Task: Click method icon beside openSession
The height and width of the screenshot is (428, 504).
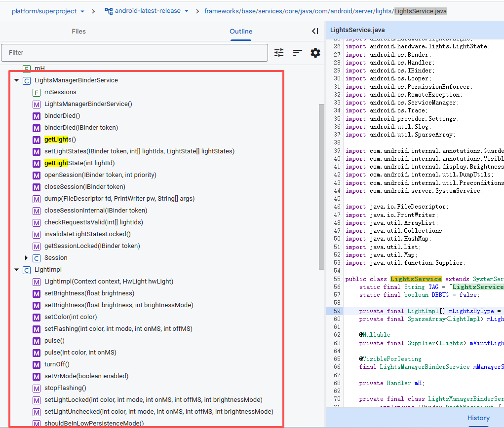Action: (37, 176)
